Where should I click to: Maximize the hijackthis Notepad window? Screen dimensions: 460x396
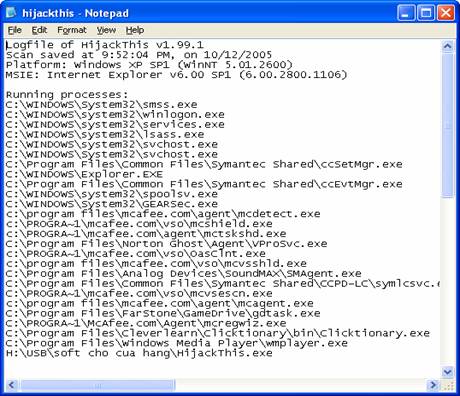pyautogui.click(x=426, y=13)
